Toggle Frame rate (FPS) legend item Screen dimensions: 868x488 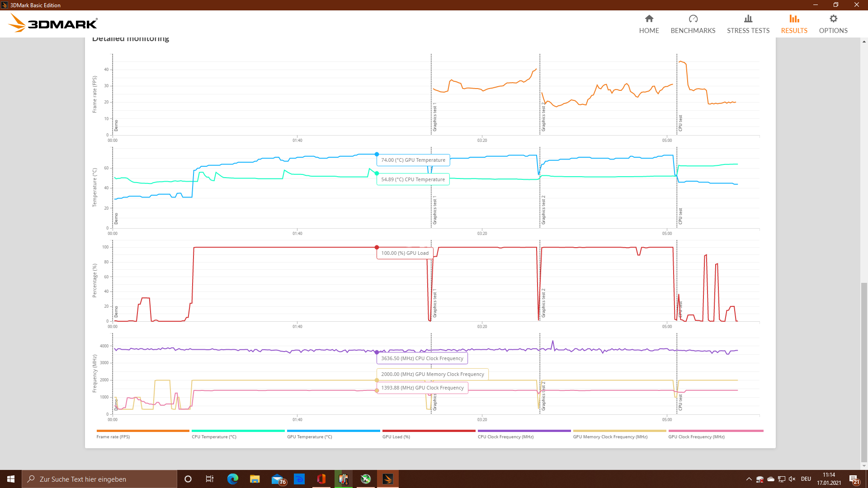(142, 434)
